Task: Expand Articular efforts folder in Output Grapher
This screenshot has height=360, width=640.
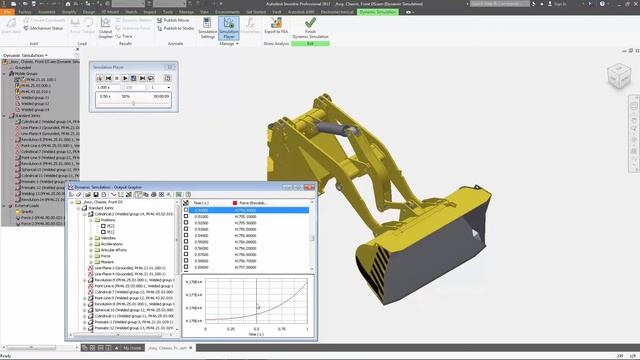Action: coord(91,250)
